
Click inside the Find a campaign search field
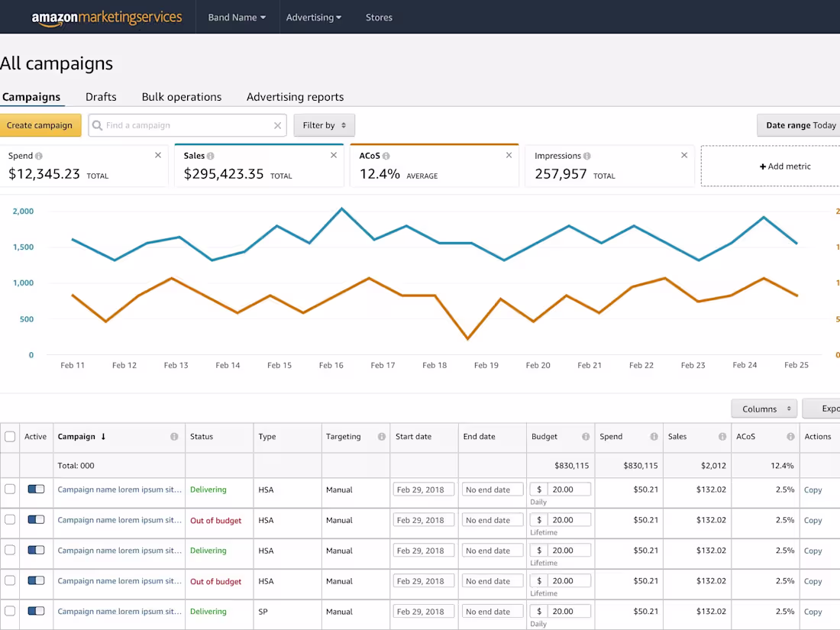183,124
